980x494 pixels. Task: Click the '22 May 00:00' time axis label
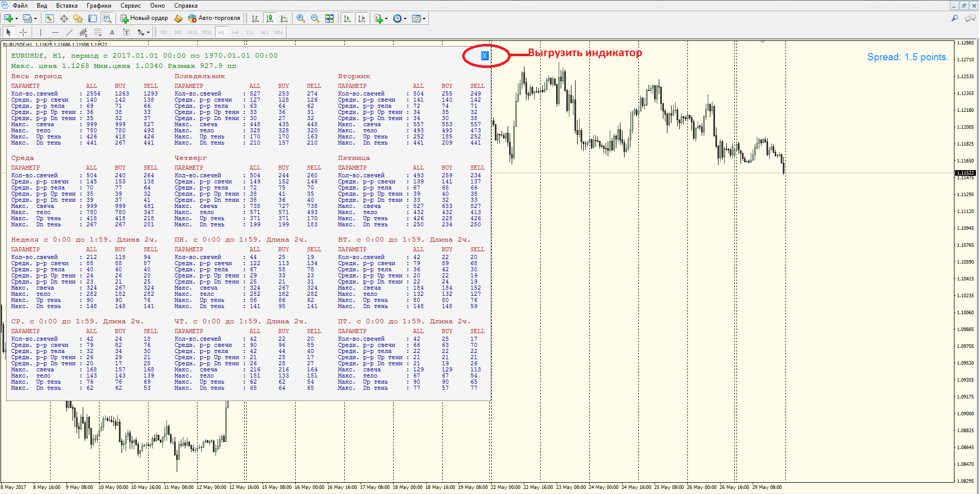click(506, 487)
